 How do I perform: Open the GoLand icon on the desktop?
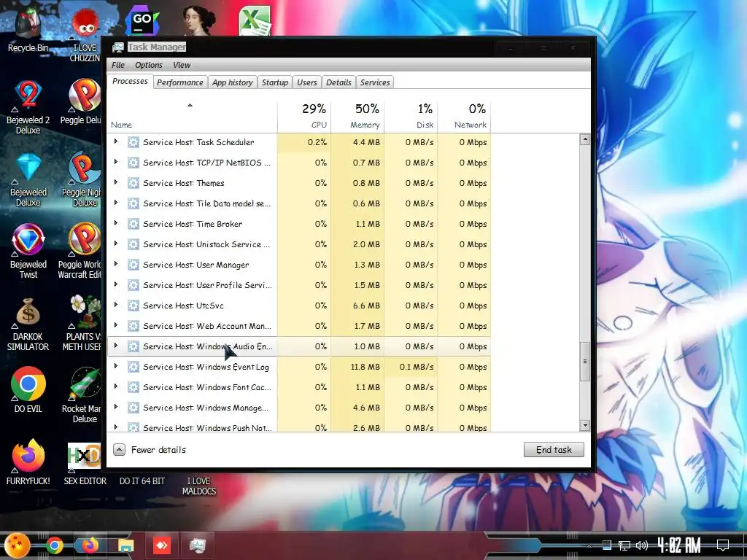pyautogui.click(x=142, y=20)
